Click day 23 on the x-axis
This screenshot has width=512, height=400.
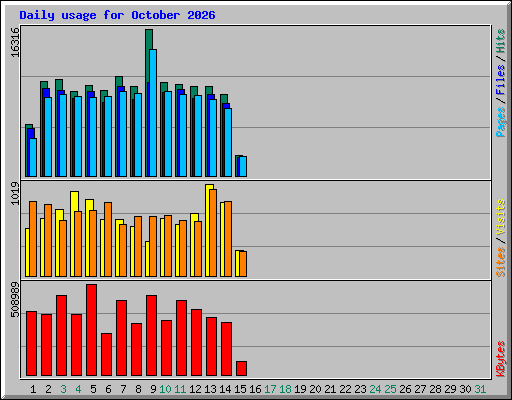pyautogui.click(x=360, y=389)
